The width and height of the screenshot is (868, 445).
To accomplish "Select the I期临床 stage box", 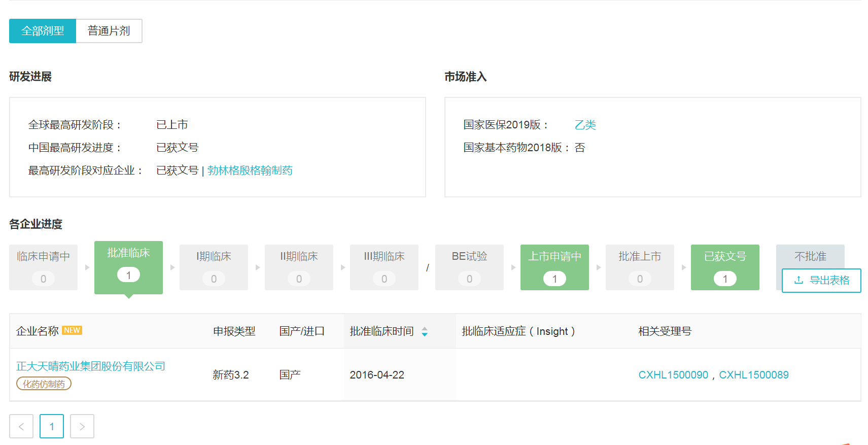I will coord(214,267).
